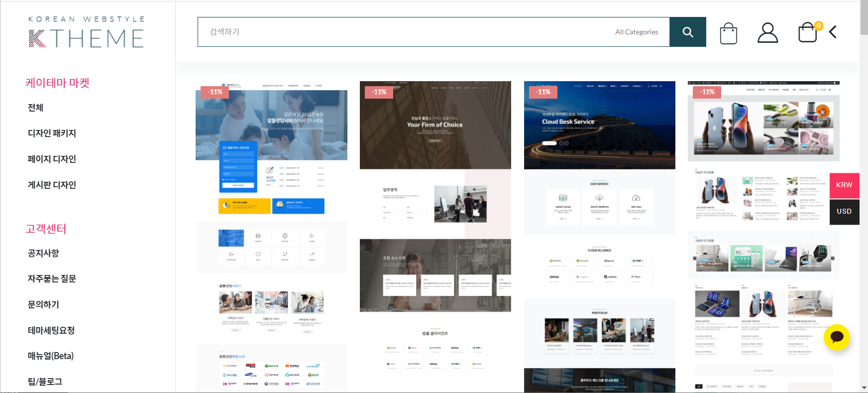Open 테마세팅요청 link
Viewport: 868px width, 393px height.
pyautogui.click(x=51, y=330)
